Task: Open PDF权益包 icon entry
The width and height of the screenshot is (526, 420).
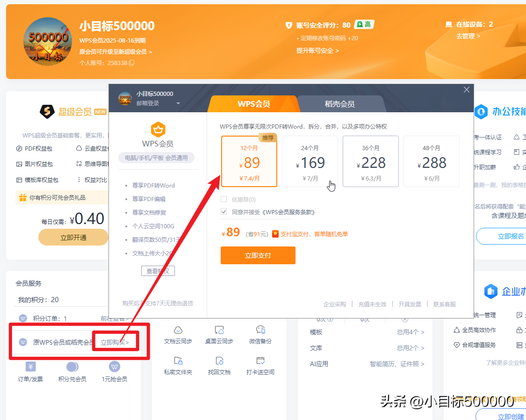Action: point(19,148)
